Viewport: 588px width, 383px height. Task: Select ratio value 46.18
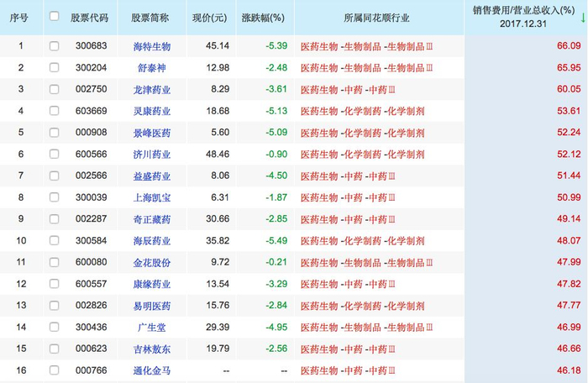tap(569, 370)
